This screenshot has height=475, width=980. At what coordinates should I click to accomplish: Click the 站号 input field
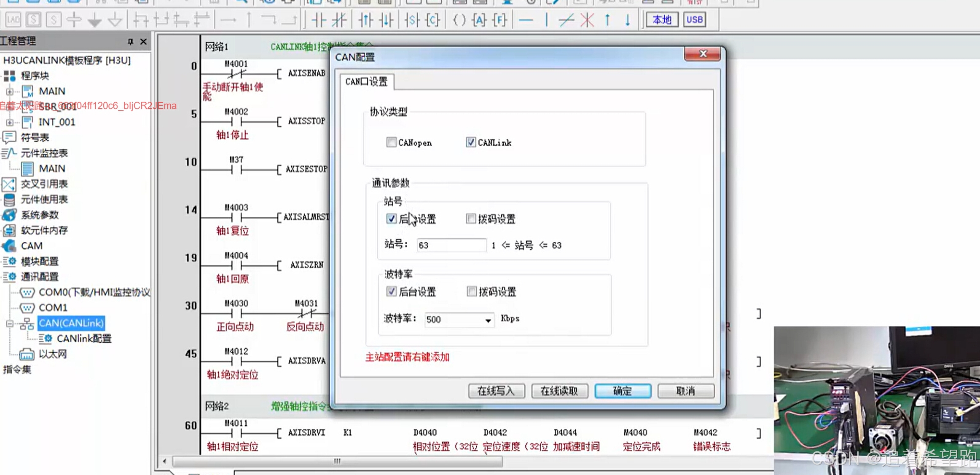(x=451, y=245)
